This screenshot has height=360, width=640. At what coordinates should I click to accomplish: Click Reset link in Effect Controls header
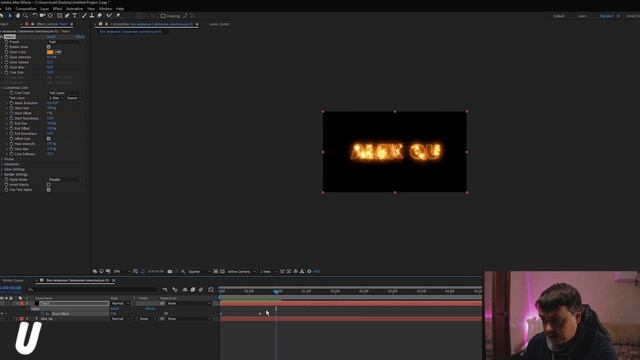[51, 37]
